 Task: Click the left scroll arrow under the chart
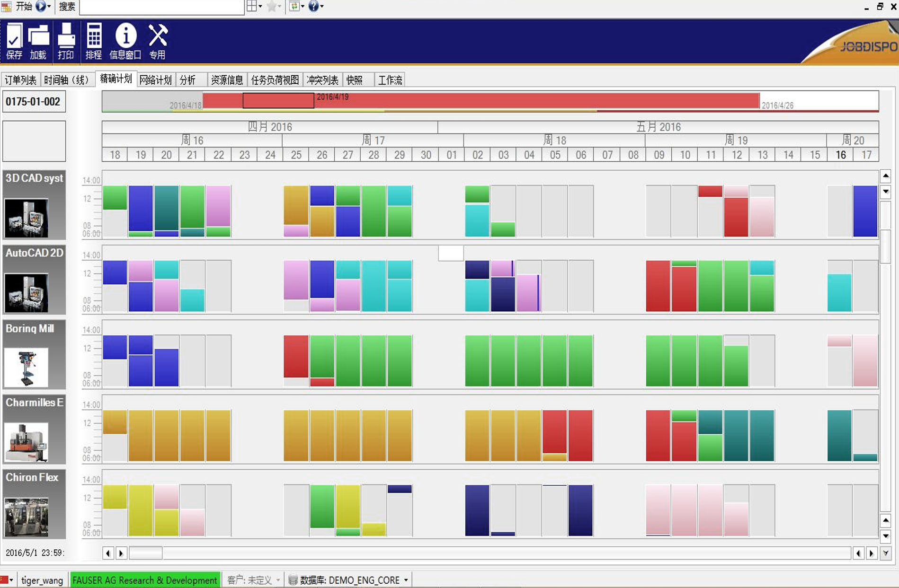coord(108,553)
